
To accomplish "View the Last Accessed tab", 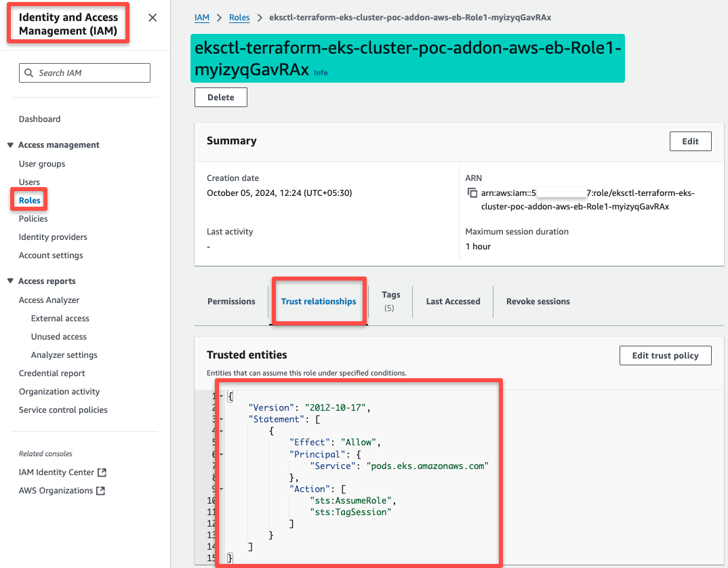I will pyautogui.click(x=452, y=301).
